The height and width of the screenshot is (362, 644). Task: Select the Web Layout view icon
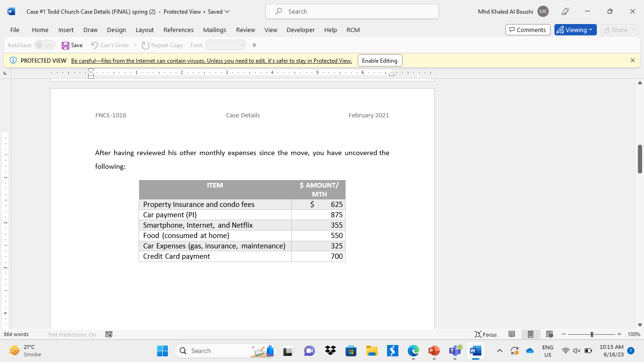point(550,334)
